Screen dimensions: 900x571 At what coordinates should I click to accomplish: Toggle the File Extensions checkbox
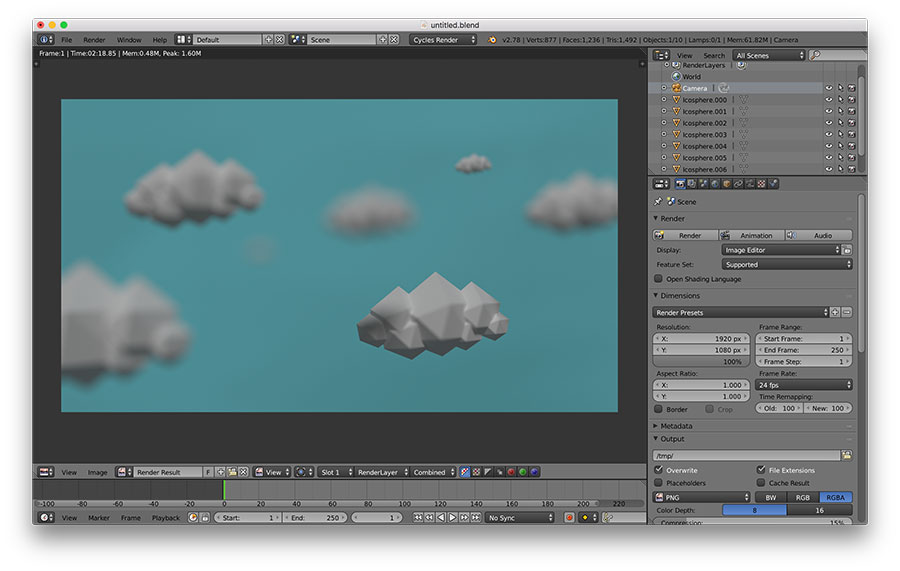pyautogui.click(x=761, y=469)
